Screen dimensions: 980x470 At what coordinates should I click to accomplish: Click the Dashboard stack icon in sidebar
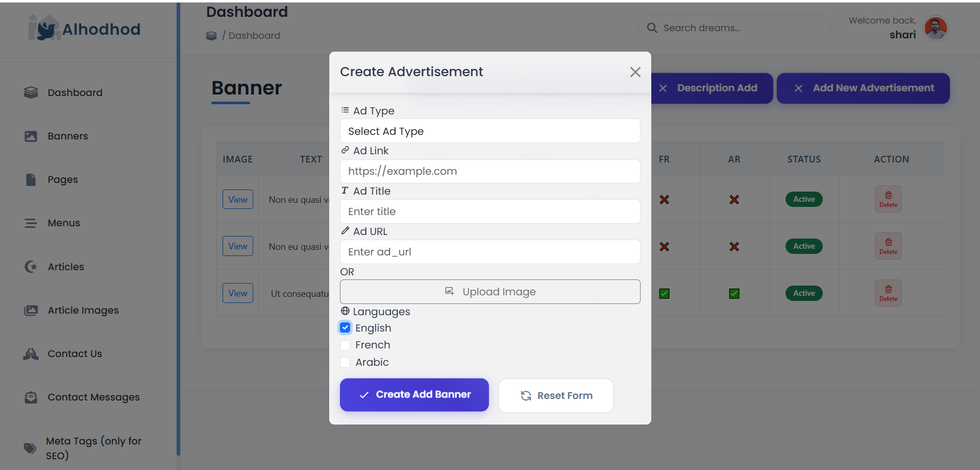(31, 92)
